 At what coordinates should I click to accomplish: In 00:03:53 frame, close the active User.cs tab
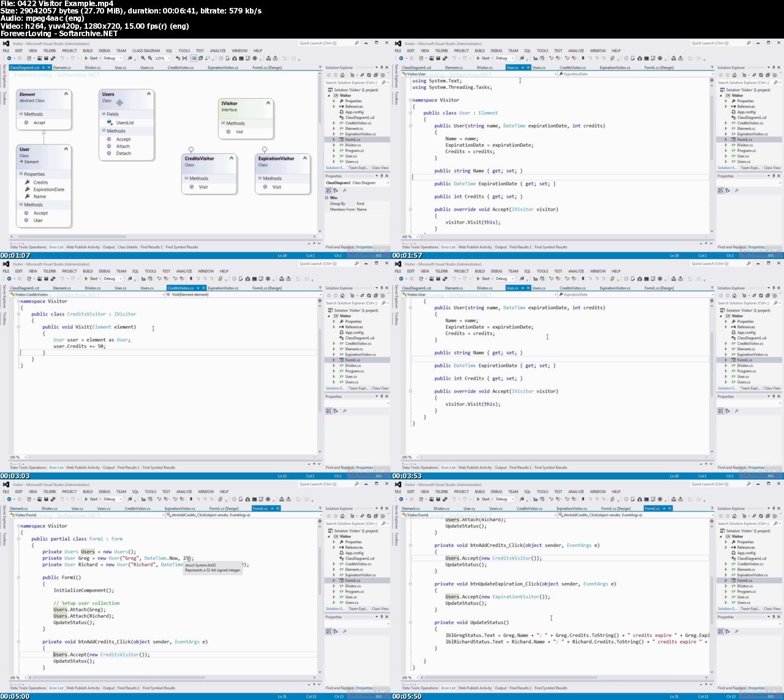(x=528, y=288)
